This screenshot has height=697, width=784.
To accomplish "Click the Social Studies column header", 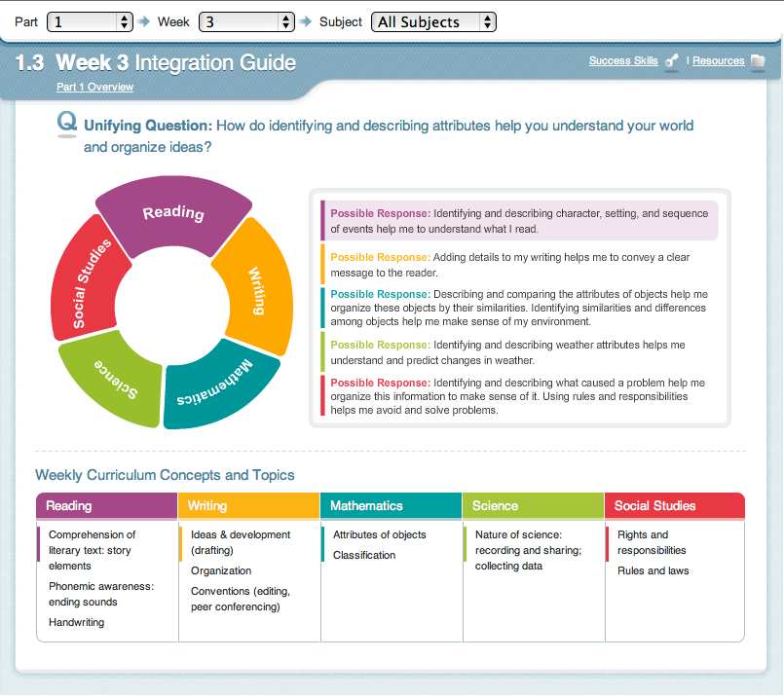I will [x=675, y=505].
